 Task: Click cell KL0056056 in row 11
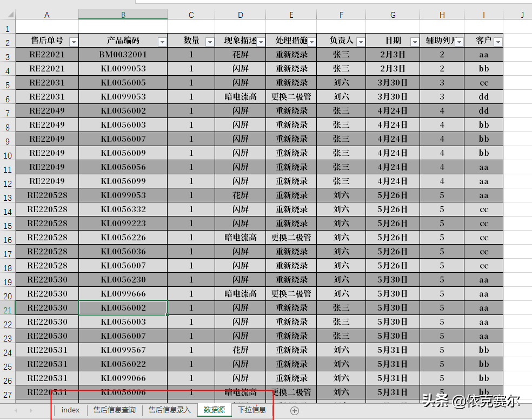click(123, 167)
